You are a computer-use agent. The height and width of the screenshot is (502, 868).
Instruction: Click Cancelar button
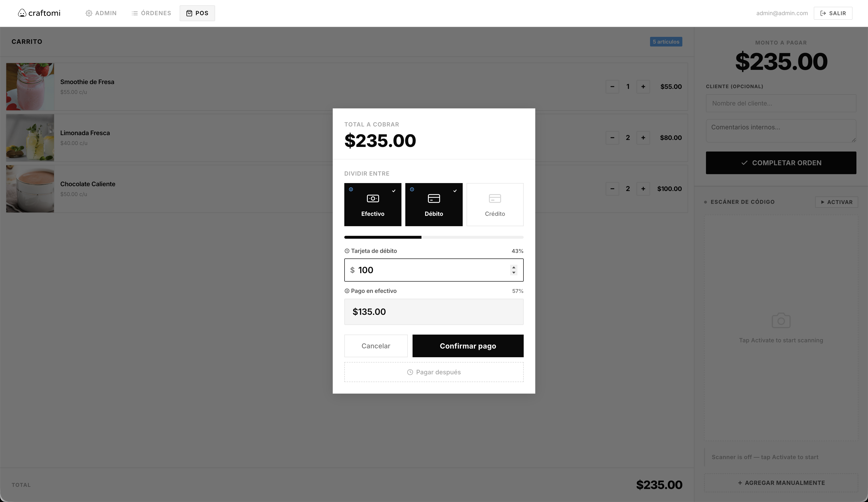(x=376, y=346)
